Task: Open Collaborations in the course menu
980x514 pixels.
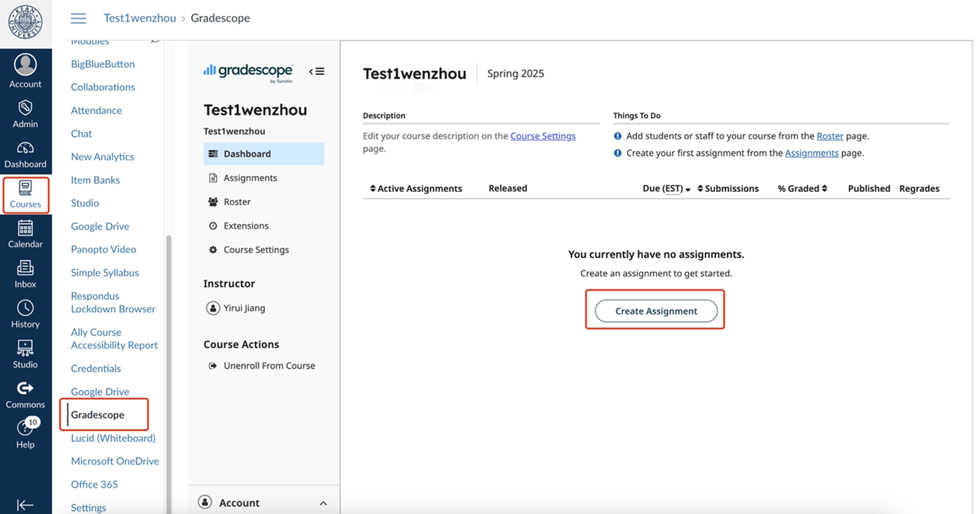Action: click(103, 87)
